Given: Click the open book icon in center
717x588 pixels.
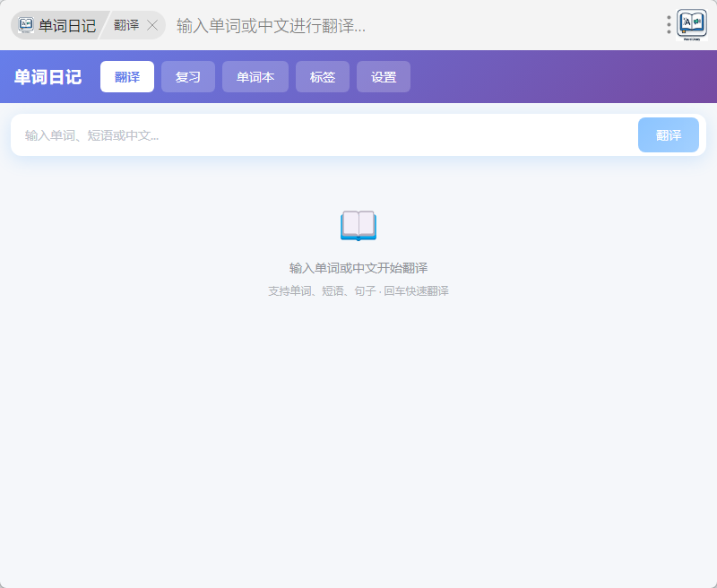Looking at the screenshot, I should (358, 226).
